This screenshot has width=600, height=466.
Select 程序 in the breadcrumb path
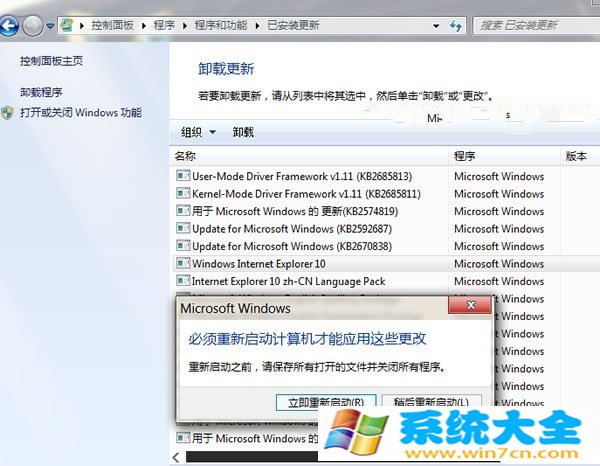click(164, 25)
